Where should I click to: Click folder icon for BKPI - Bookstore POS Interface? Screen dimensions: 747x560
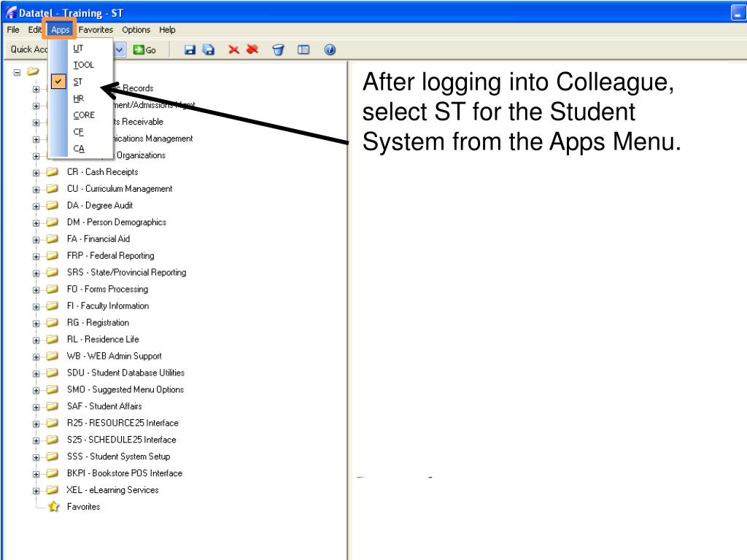point(53,472)
